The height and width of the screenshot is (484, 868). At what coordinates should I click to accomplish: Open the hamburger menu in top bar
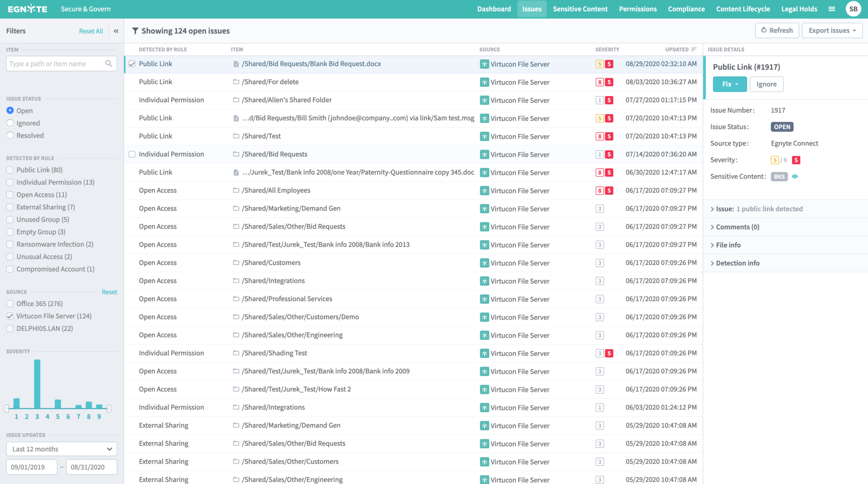point(832,9)
